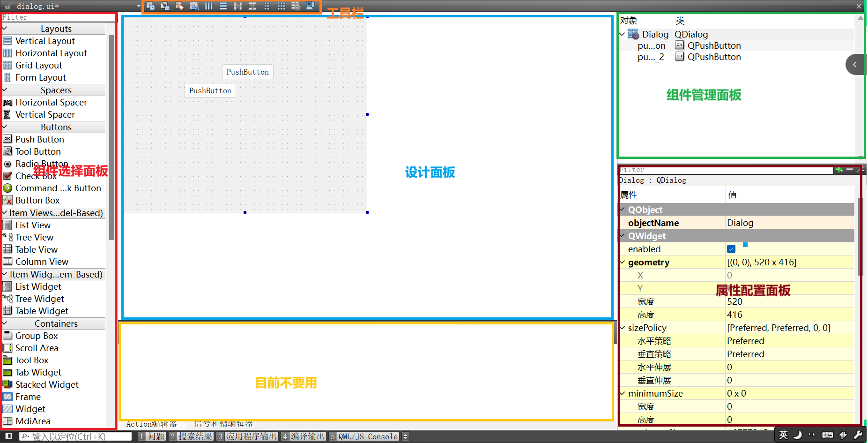
Task: Collapse the Layouts category
Action: click(5, 29)
